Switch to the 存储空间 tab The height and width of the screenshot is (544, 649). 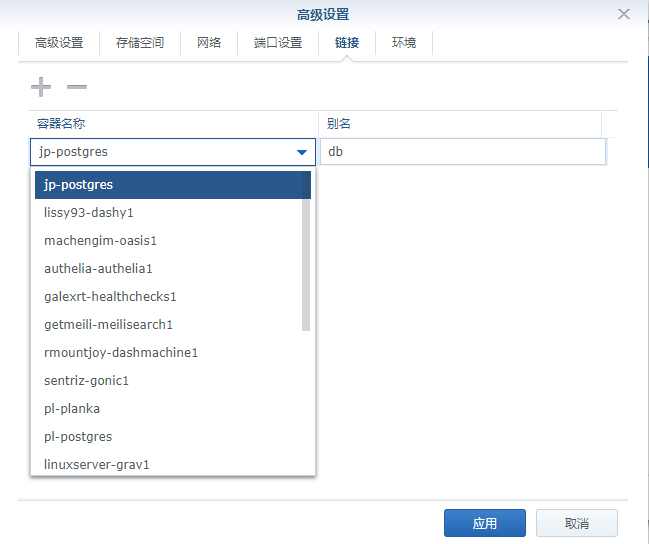tap(140, 43)
